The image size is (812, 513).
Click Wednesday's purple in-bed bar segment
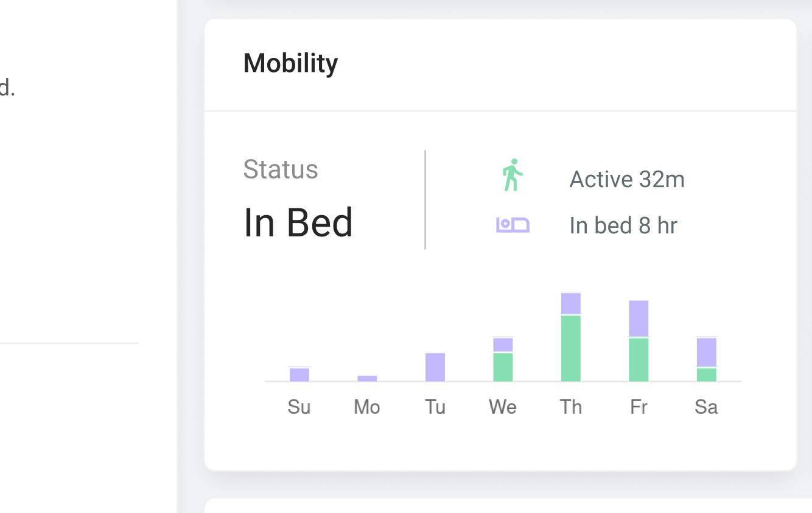[x=503, y=345]
